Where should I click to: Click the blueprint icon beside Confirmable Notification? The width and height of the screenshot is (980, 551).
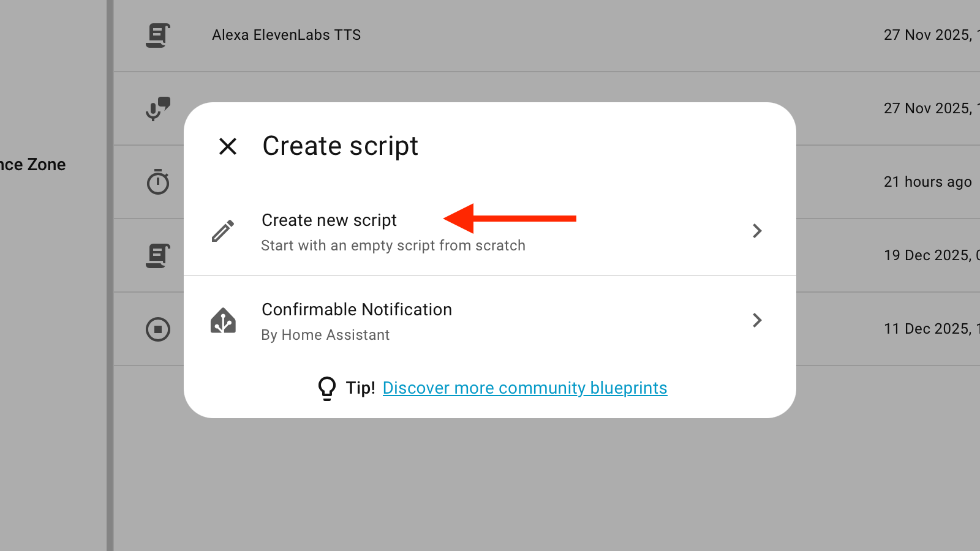click(223, 321)
